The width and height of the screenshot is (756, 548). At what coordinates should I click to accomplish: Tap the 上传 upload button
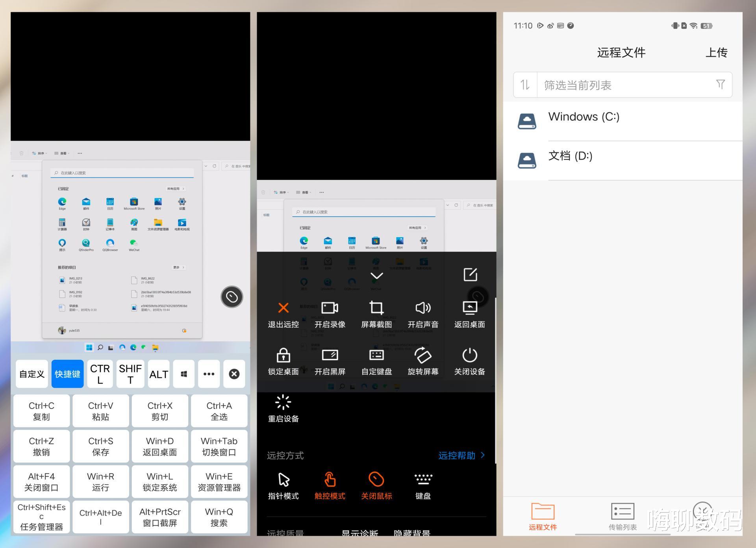click(716, 52)
